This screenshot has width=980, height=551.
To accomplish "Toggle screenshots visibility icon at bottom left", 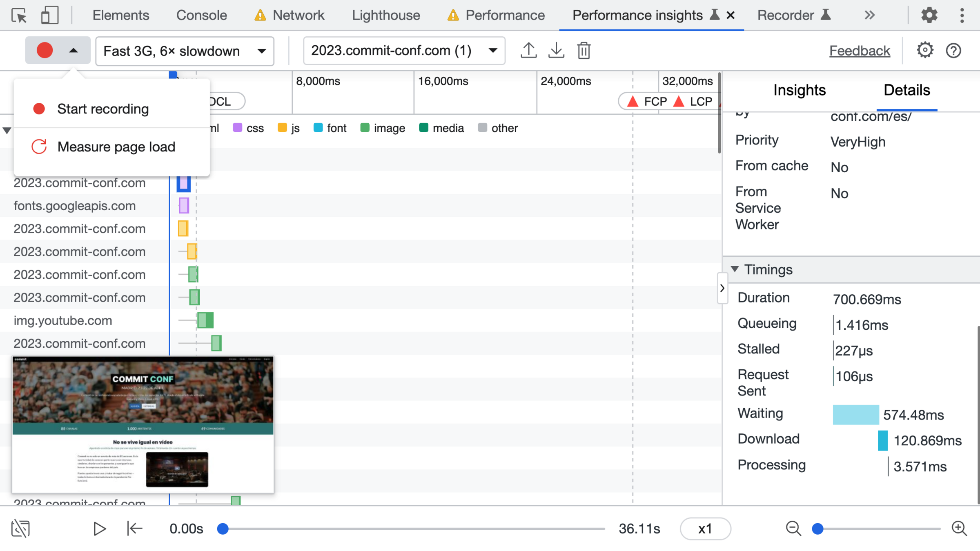I will click(x=20, y=529).
